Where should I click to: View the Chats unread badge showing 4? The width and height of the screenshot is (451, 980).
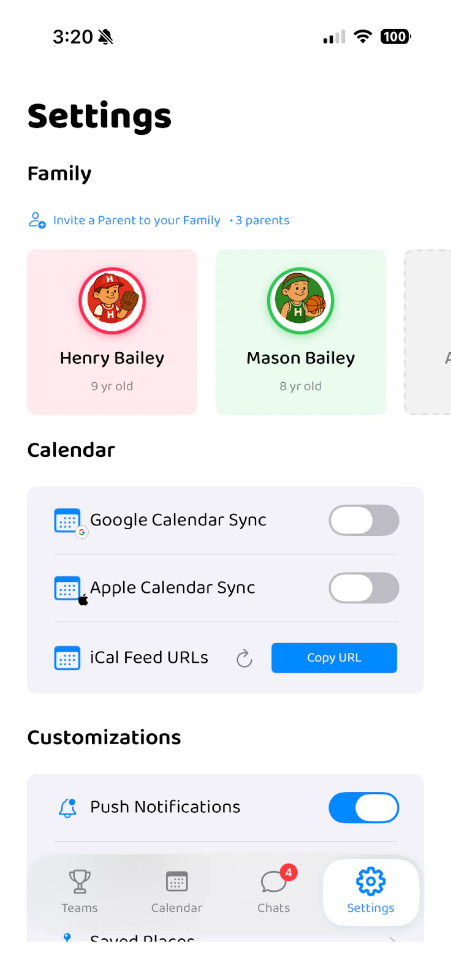287,872
